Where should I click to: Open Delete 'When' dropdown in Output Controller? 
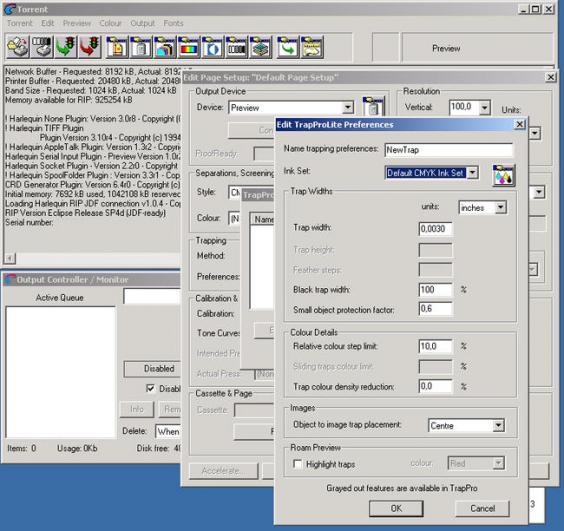168,431
